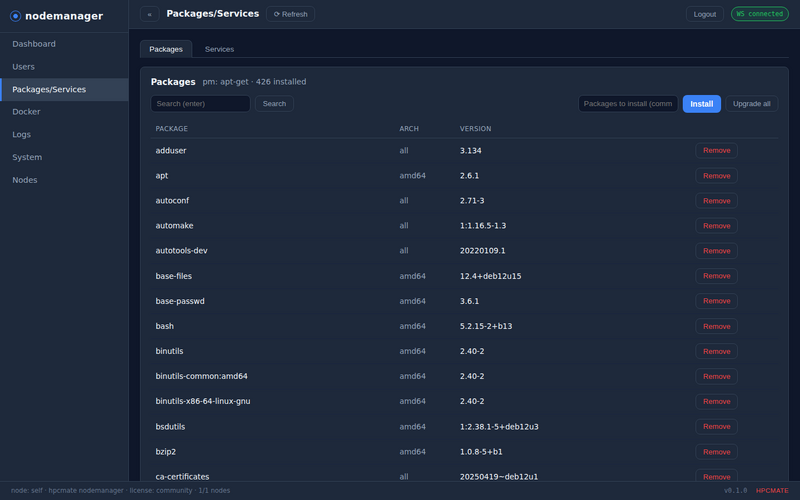The height and width of the screenshot is (500, 800).
Task: Click the nodemanager logo icon
Action: coord(15,16)
